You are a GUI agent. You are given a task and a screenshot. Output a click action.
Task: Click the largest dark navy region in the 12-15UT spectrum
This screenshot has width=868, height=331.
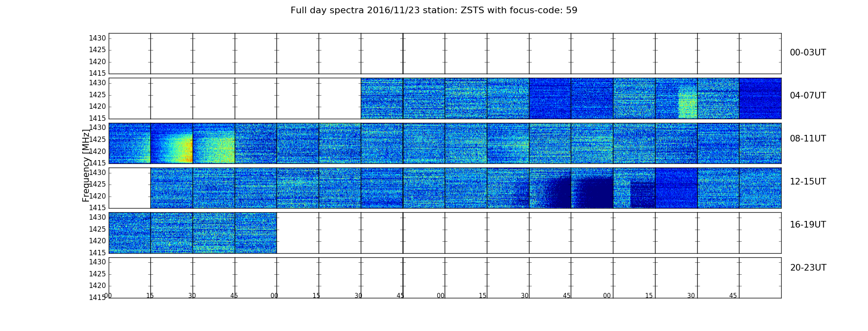coord(594,192)
